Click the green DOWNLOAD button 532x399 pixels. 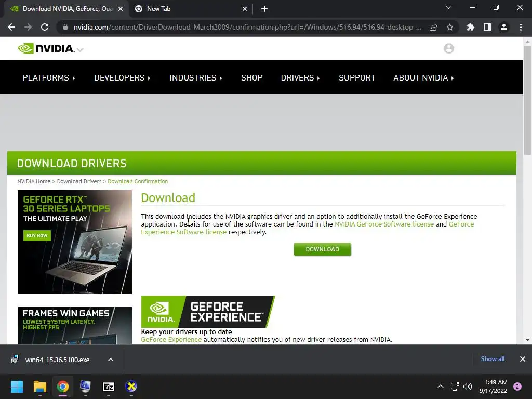(322, 249)
